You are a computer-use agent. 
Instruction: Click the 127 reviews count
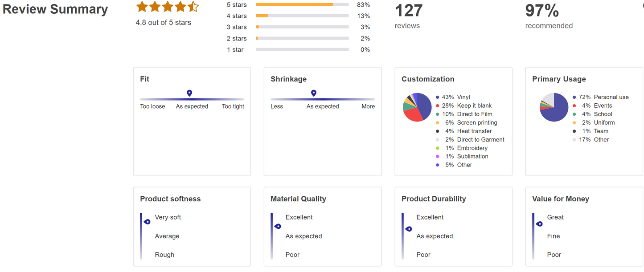tap(408, 11)
